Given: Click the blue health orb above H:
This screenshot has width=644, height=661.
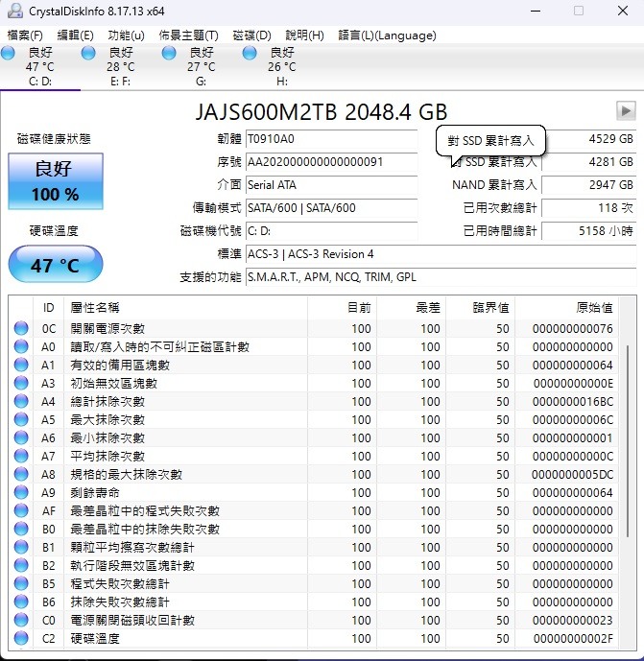Looking at the screenshot, I should point(250,53).
